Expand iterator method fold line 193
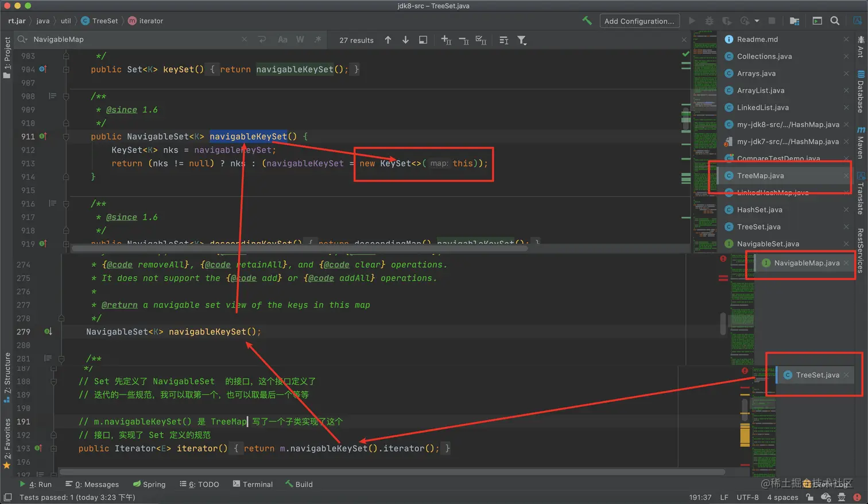 click(x=53, y=448)
